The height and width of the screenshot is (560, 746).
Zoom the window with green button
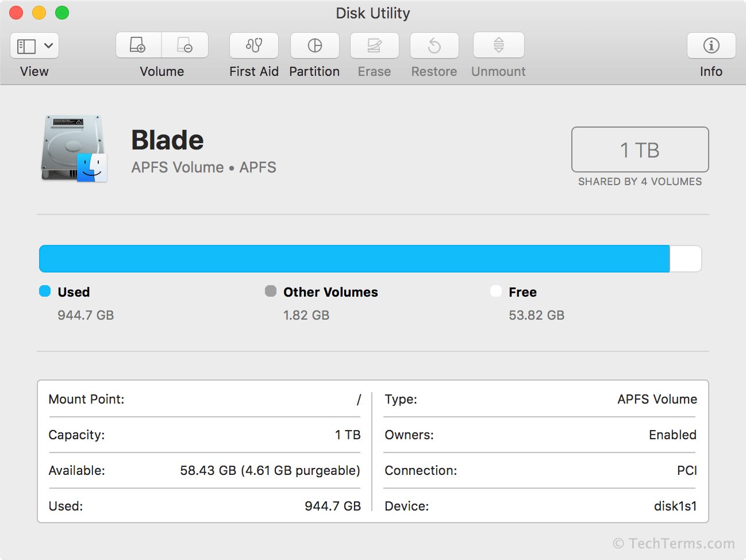tap(62, 13)
